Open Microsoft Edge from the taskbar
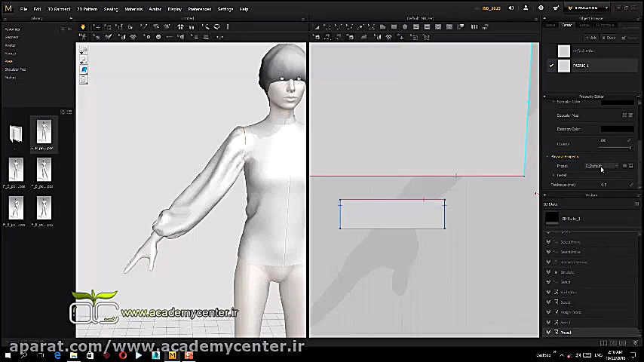 pyautogui.click(x=57, y=355)
